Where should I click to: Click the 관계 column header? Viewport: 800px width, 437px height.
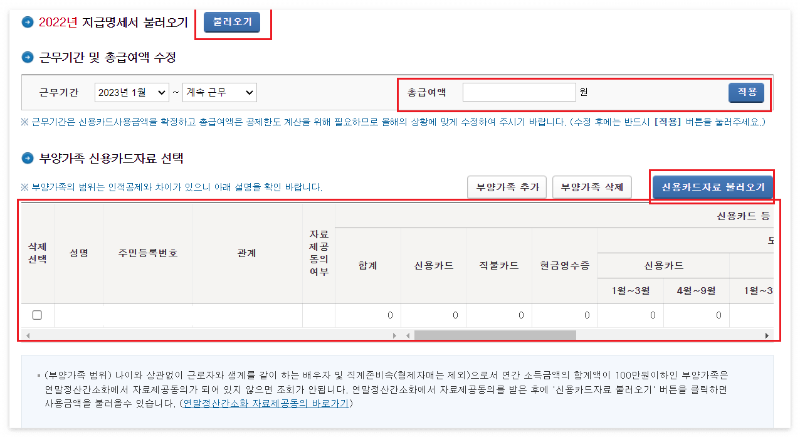tap(247, 253)
